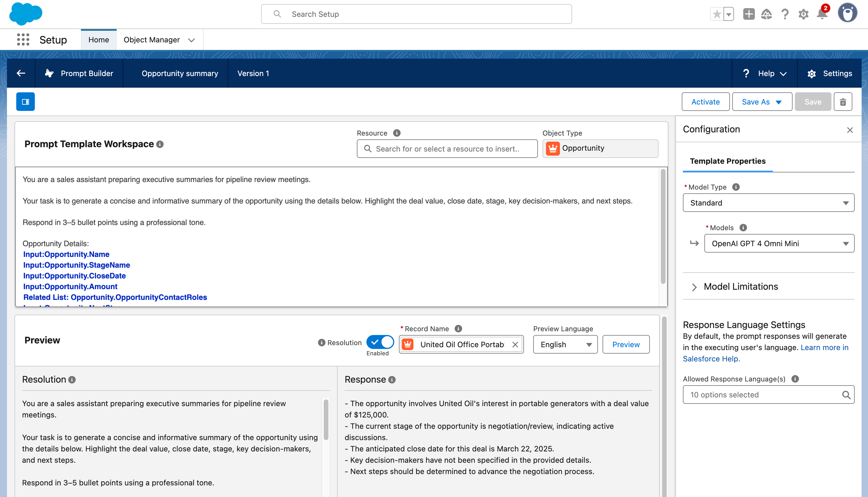
Task: Disable the Resolution toggle
Action: tap(380, 342)
